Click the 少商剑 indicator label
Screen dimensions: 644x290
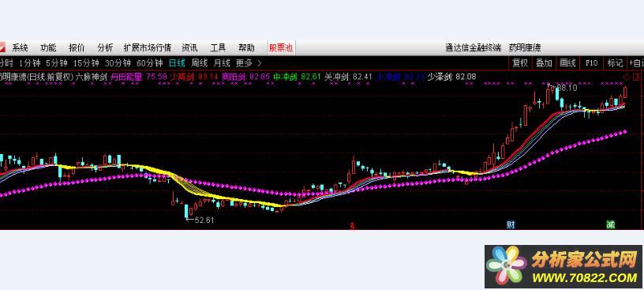(x=183, y=77)
